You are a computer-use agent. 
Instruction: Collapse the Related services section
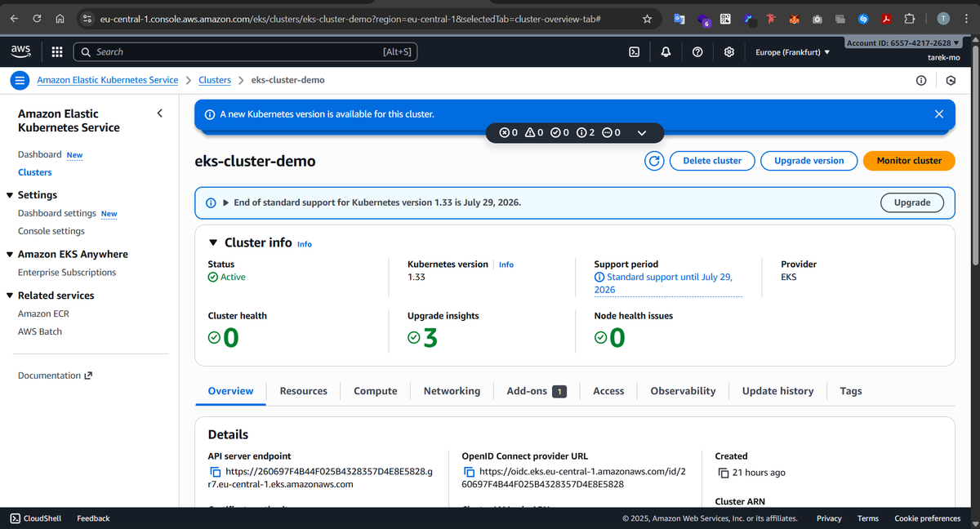click(x=10, y=296)
